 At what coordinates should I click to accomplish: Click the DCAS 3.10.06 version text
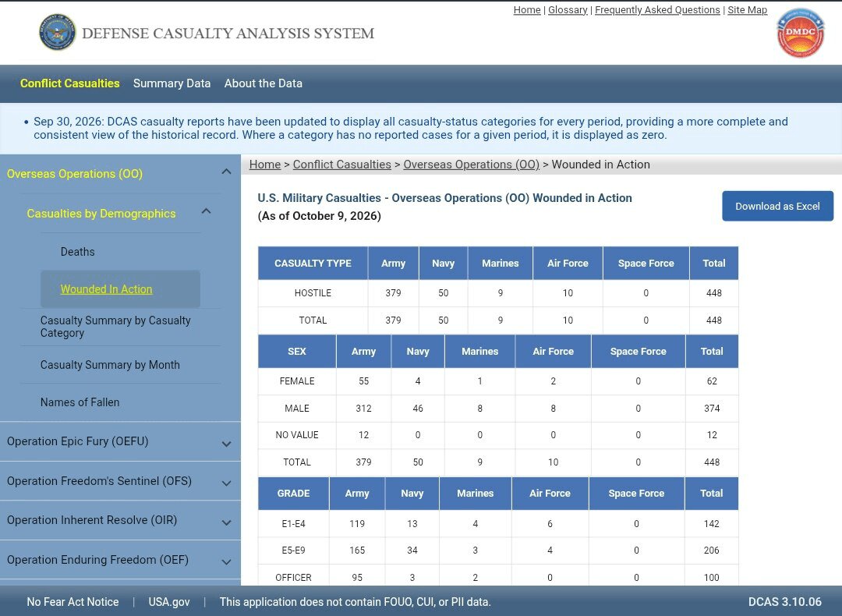[785, 602]
